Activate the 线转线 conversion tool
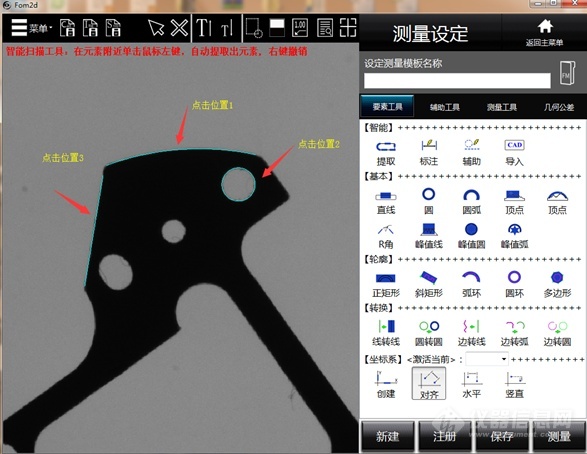The width and height of the screenshot is (587, 454). pyautogui.click(x=386, y=332)
